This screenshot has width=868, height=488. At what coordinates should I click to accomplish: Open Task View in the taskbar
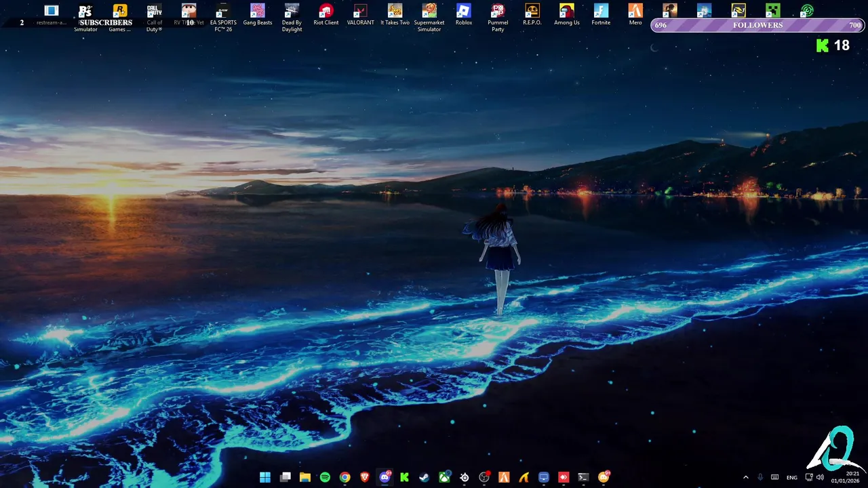285,477
